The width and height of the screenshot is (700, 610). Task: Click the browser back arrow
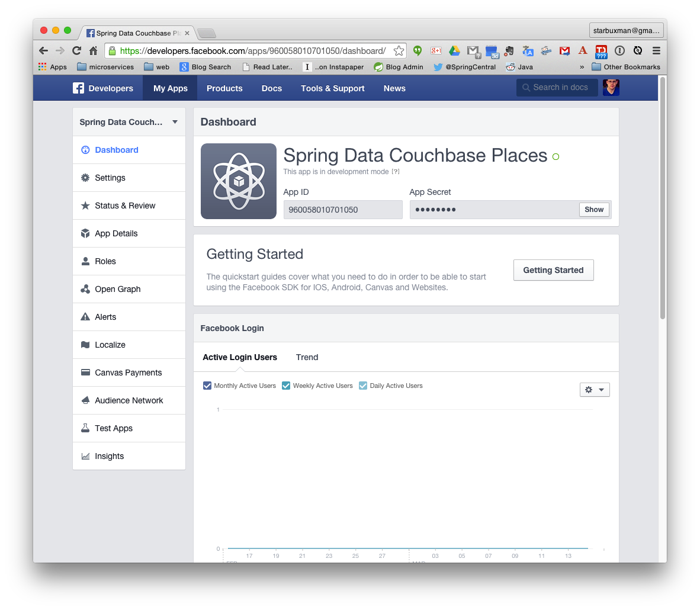coord(43,50)
